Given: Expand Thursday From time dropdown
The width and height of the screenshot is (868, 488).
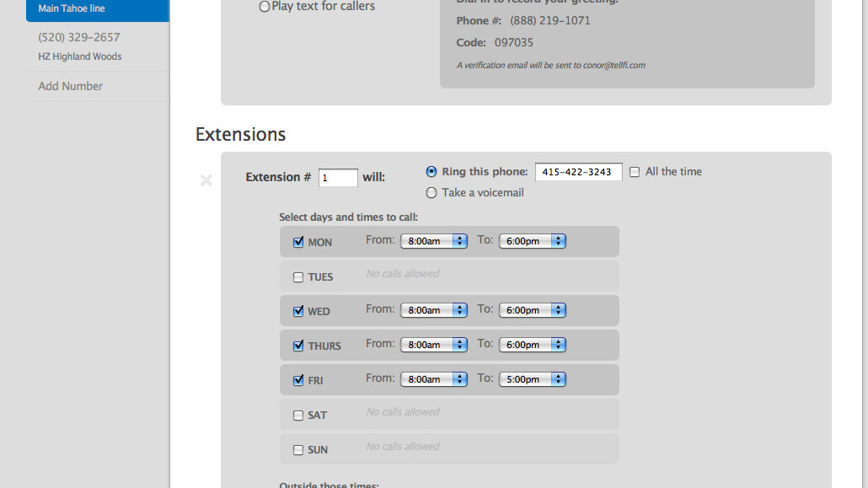Looking at the screenshot, I should pos(434,345).
